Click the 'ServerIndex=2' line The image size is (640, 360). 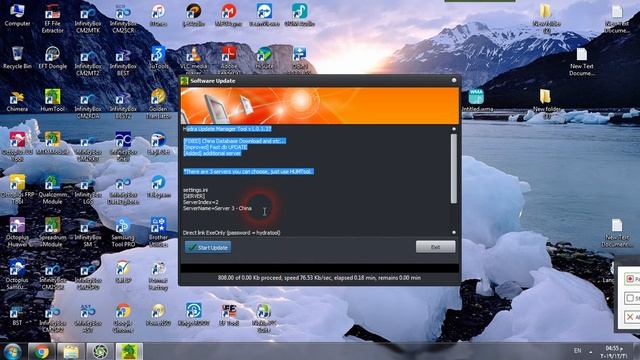(200, 202)
